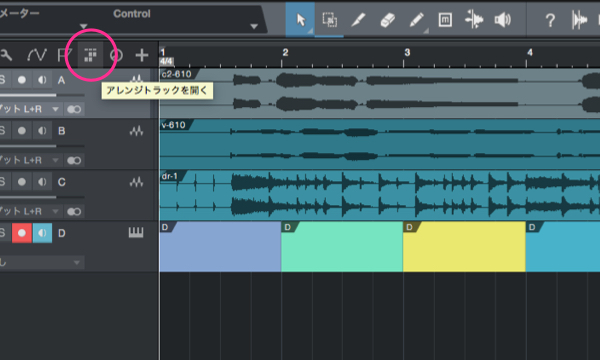This screenshot has width=600, height=360.
Task: Select the Arrow tool
Action: [x=300, y=20]
